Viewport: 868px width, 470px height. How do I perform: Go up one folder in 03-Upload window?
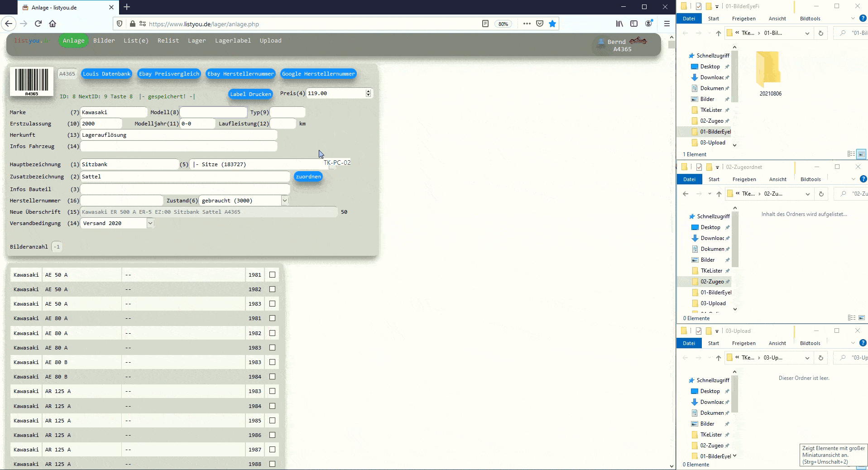pos(719,358)
